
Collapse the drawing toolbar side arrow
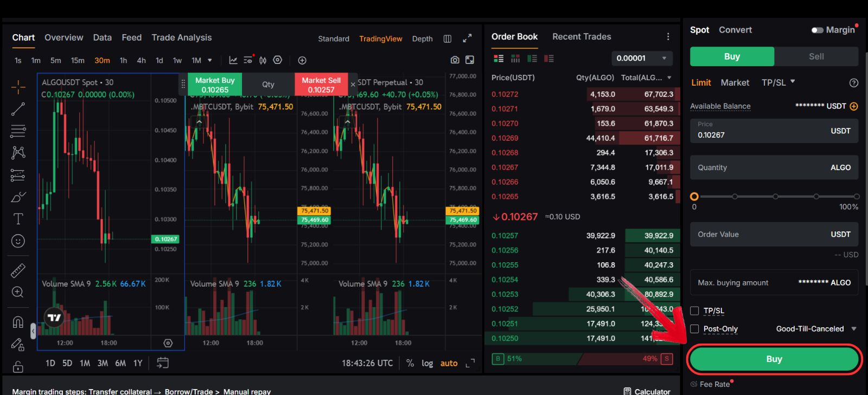33,330
